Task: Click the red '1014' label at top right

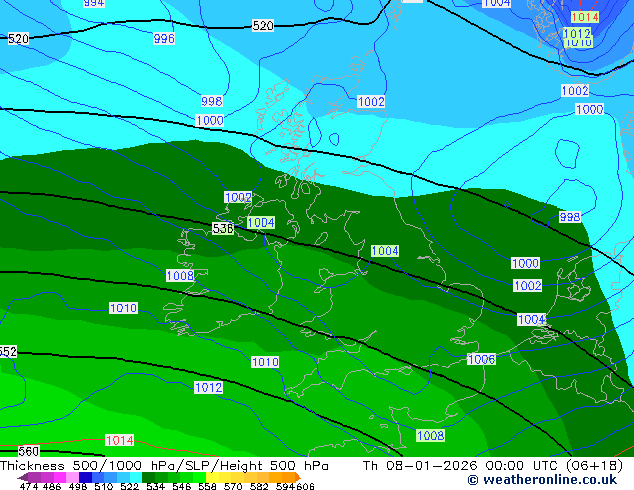Action: pyautogui.click(x=585, y=17)
